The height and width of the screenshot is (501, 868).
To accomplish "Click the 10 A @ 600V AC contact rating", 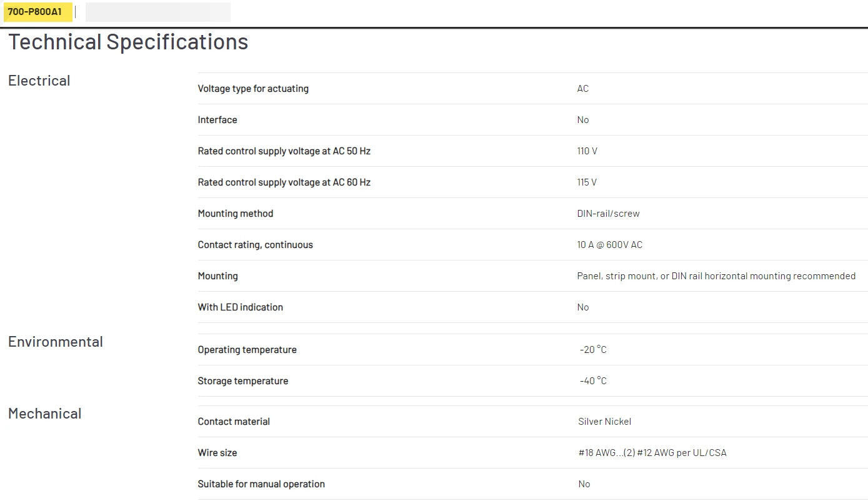I will click(609, 245).
